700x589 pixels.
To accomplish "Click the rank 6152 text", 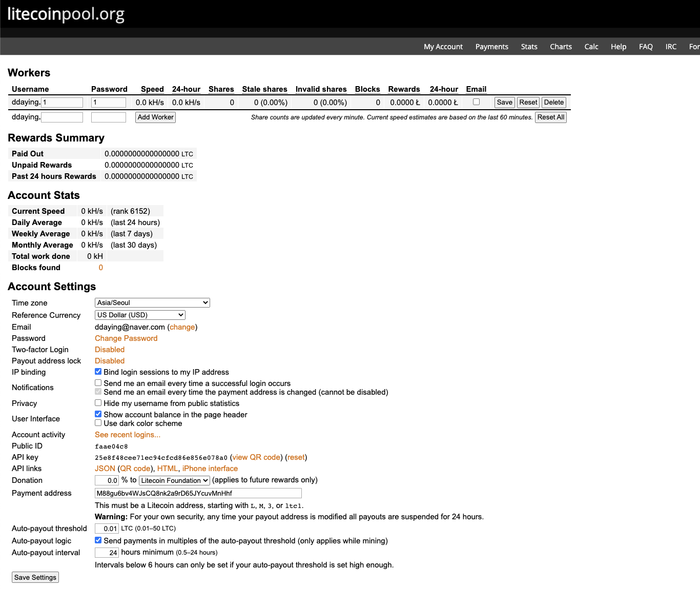I will click(131, 211).
